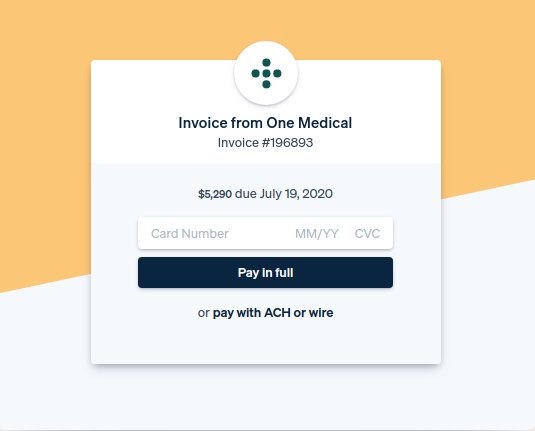The height and width of the screenshot is (431, 535).
Task: Click the Invoice from One Medical heading
Action: point(265,123)
